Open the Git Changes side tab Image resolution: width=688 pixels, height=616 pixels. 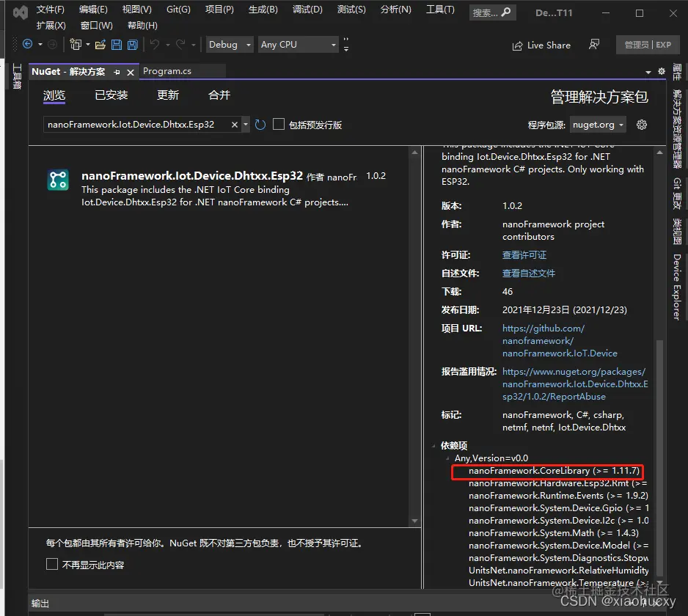(x=676, y=193)
